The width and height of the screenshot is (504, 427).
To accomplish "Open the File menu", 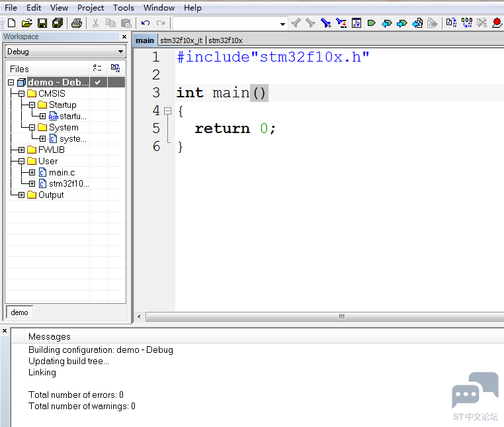I will coord(11,7).
